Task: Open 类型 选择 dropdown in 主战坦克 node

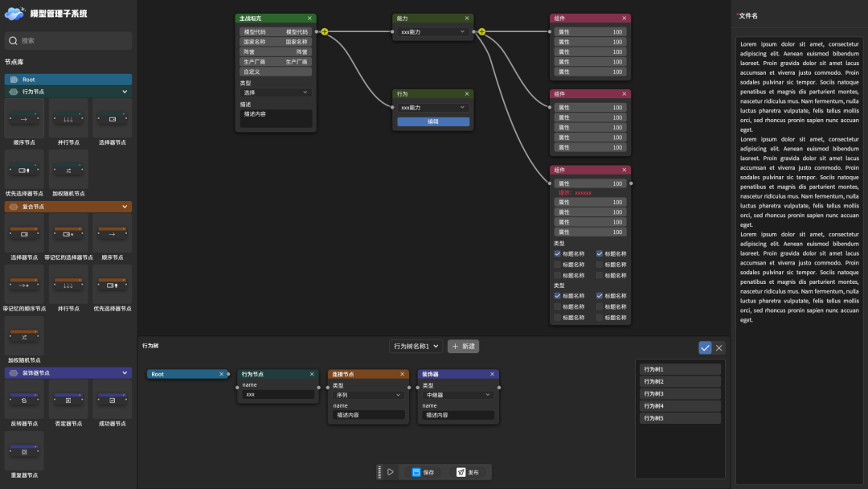Action: (276, 92)
